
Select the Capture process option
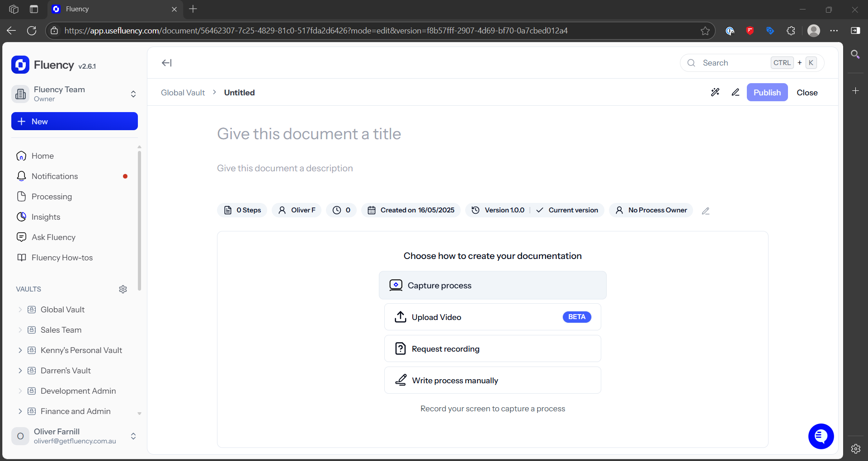[493, 285]
